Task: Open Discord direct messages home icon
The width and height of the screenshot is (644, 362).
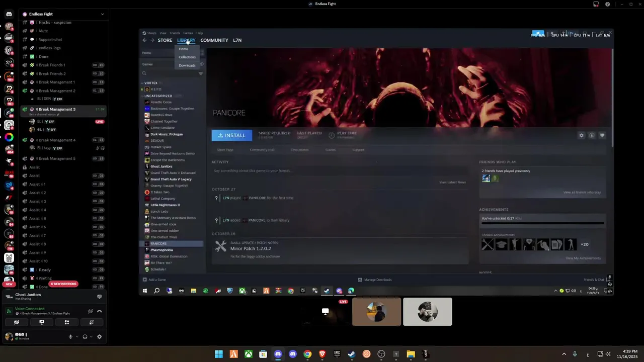Action: click(x=9, y=14)
